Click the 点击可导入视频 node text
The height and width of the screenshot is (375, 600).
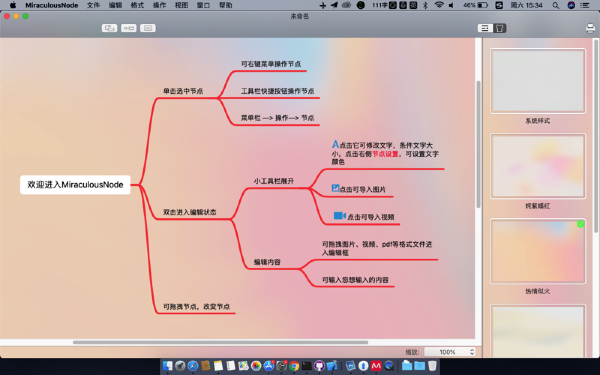[370, 217]
